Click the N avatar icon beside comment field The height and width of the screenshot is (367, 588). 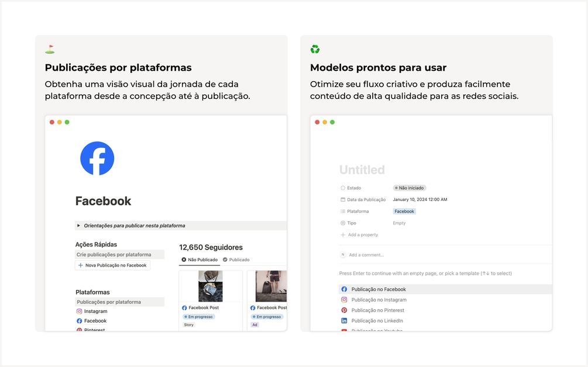[343, 255]
